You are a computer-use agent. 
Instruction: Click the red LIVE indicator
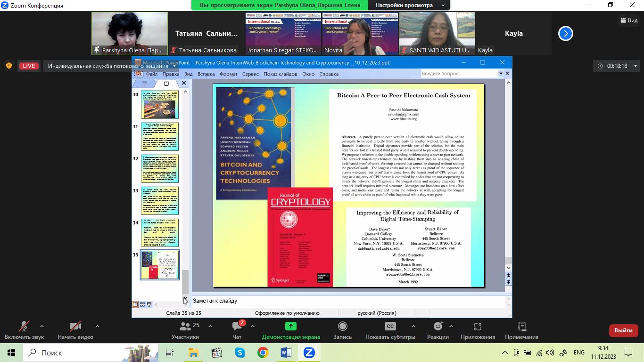click(x=28, y=66)
